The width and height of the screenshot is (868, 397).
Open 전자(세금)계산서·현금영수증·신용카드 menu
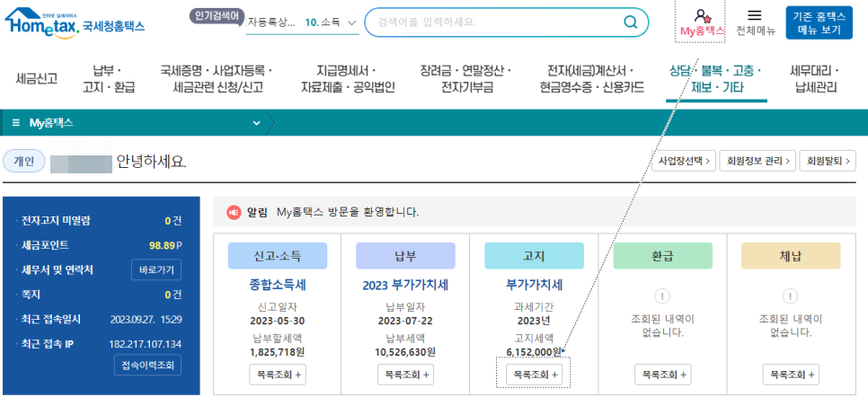click(x=592, y=79)
